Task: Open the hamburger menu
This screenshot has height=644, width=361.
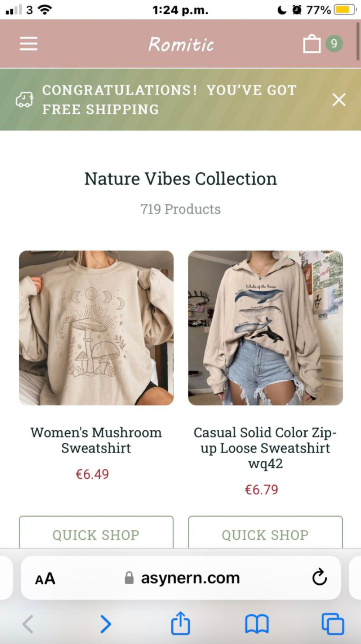Action: 28,44
